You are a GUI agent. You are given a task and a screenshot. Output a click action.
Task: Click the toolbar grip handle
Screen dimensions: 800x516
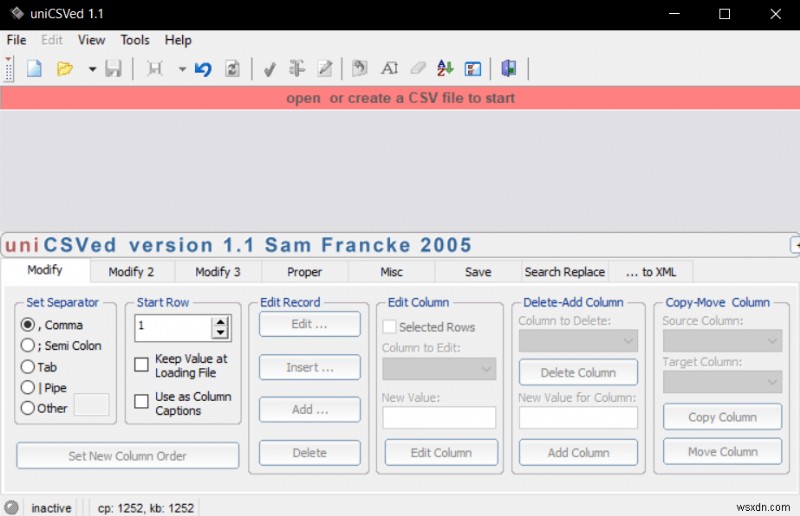point(8,69)
